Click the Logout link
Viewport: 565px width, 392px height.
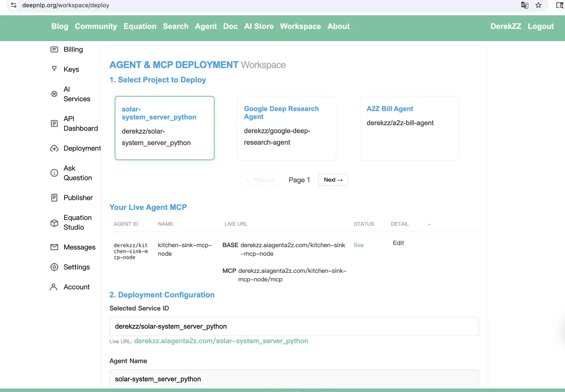[541, 26]
